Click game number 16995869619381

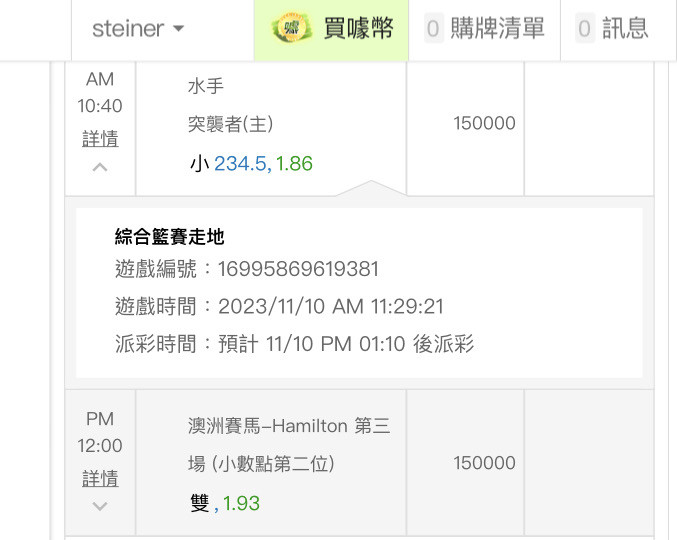[x=298, y=269]
